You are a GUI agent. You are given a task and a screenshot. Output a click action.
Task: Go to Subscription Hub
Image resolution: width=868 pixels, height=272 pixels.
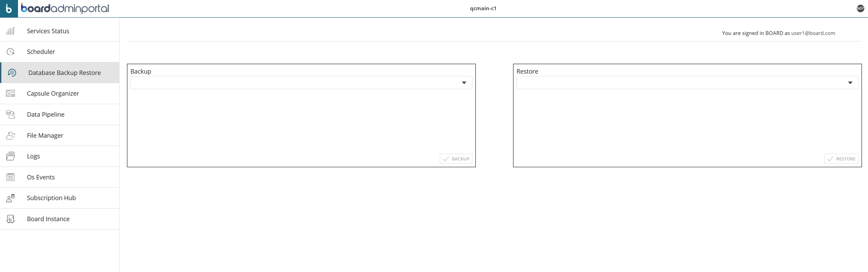point(60,198)
